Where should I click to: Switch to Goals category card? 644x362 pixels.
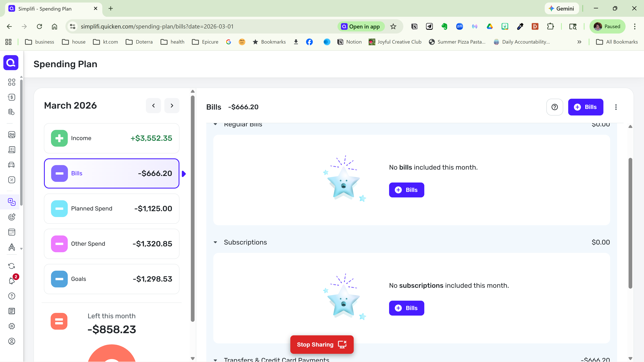(x=112, y=279)
